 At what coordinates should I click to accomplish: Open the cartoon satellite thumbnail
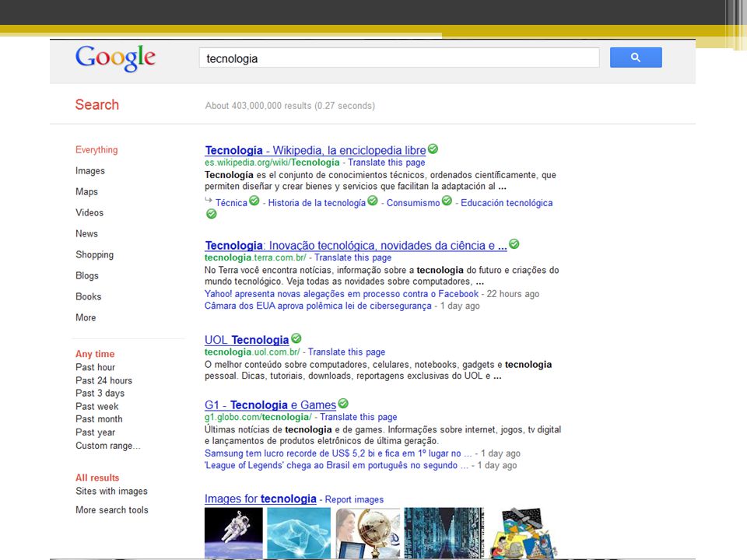[x=523, y=533]
